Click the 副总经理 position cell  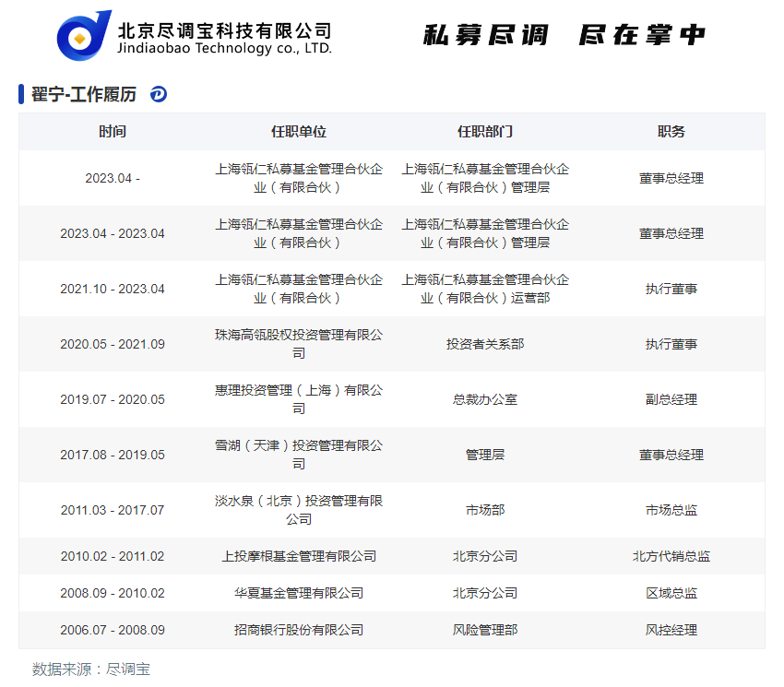pos(671,399)
